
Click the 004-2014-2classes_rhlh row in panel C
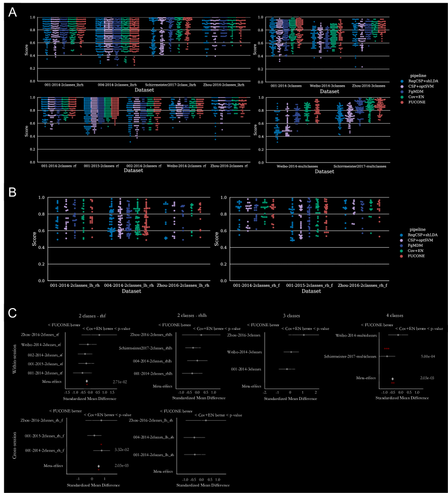pos(152,361)
